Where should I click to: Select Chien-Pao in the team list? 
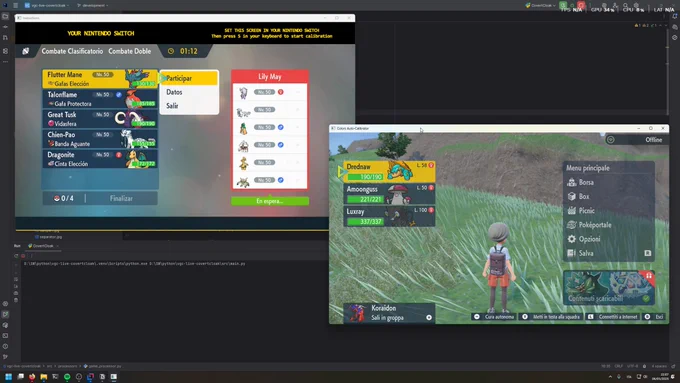(x=100, y=139)
